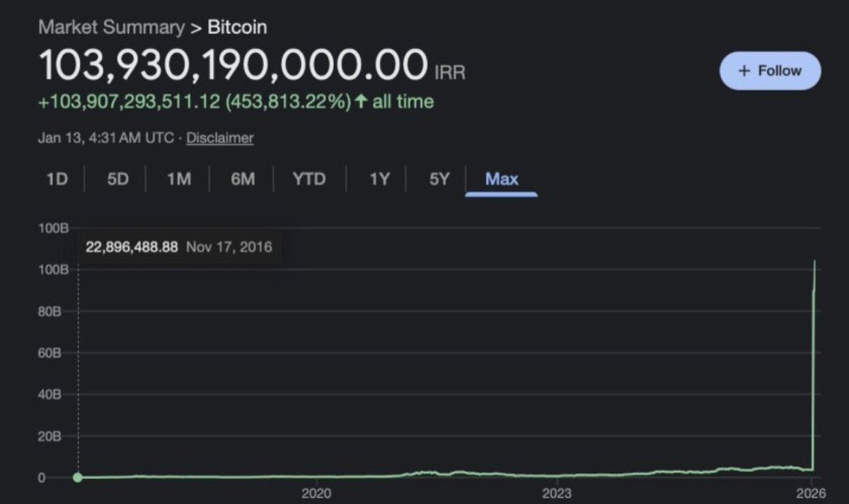Select the Max time range tab
Viewport: 849px width, 504px height.
tap(501, 179)
